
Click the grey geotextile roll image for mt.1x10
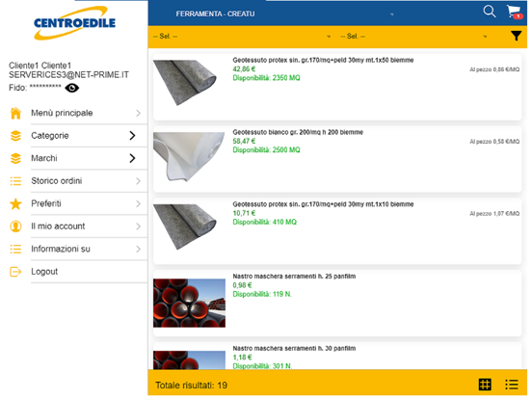coord(185,226)
